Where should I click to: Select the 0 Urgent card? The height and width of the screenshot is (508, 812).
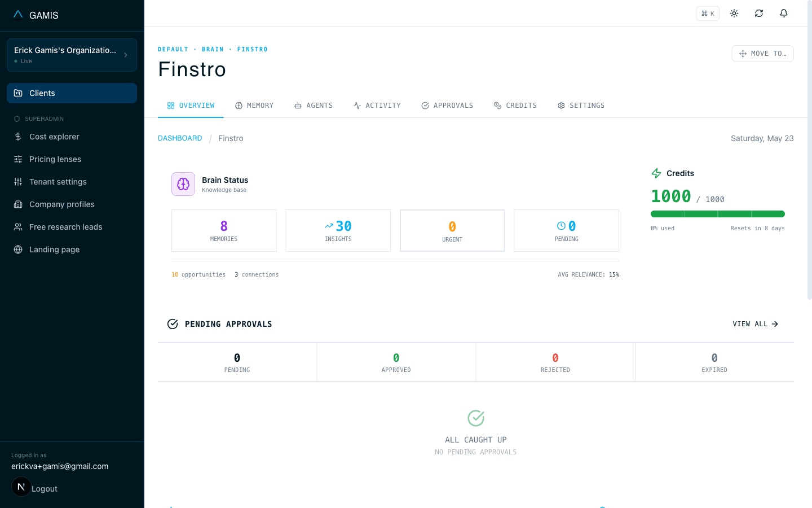tap(452, 230)
